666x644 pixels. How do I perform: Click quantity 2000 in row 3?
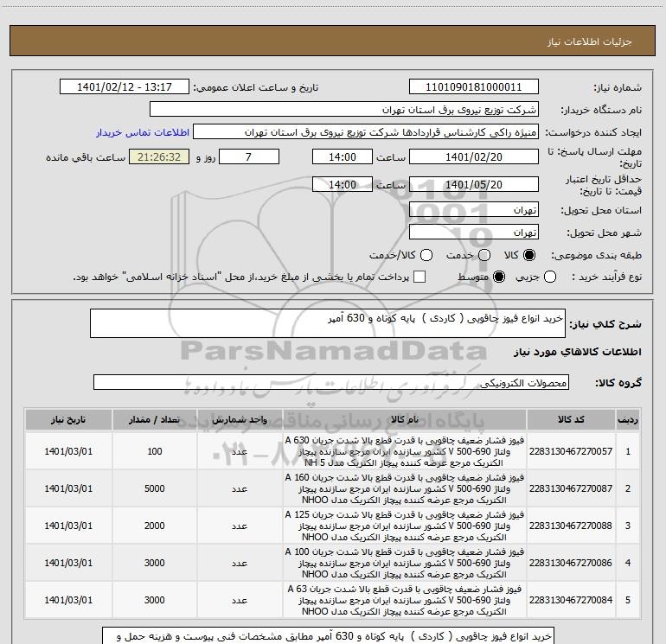click(155, 526)
